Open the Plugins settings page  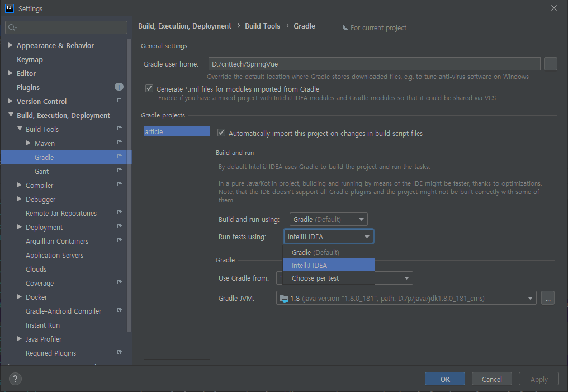tap(29, 87)
